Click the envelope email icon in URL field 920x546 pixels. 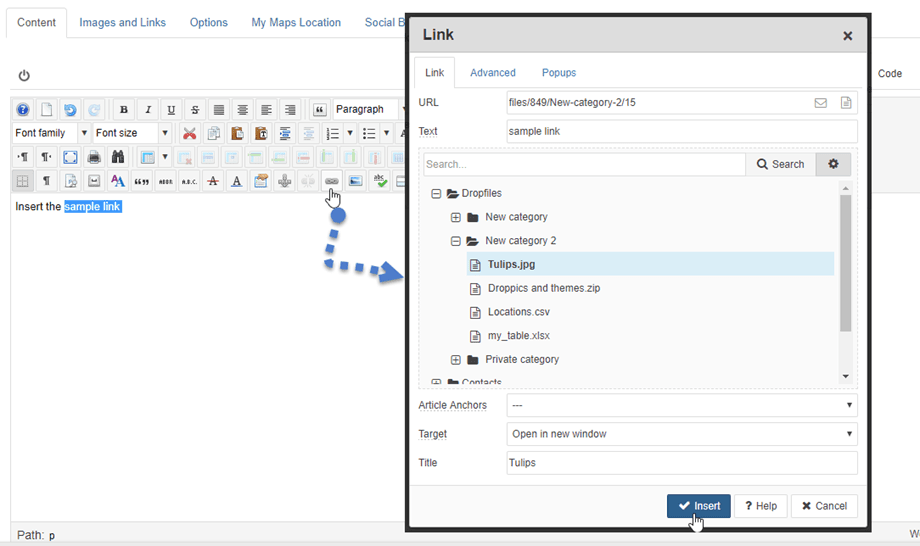click(820, 103)
